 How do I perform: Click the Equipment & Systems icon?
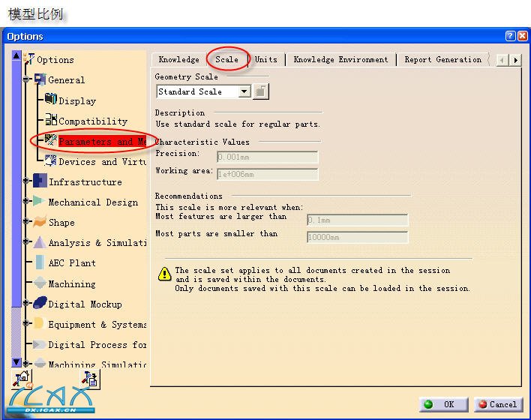[38, 323]
